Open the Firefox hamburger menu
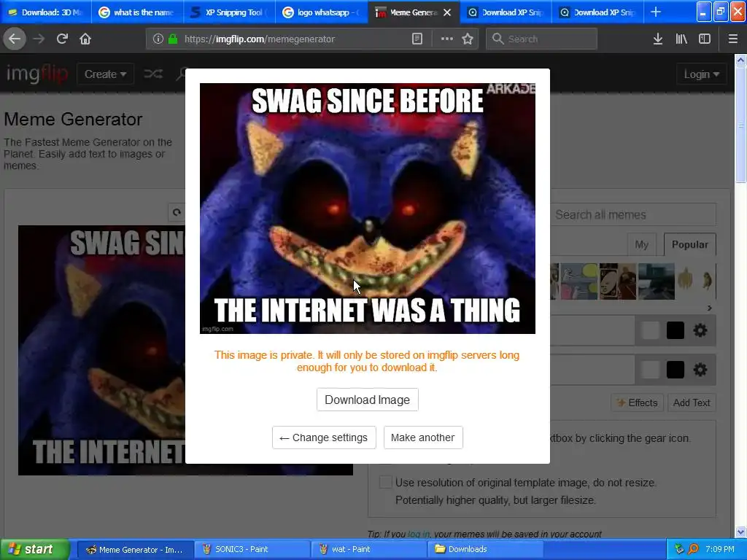Screen dimensions: 747x560 pyautogui.click(x=732, y=39)
